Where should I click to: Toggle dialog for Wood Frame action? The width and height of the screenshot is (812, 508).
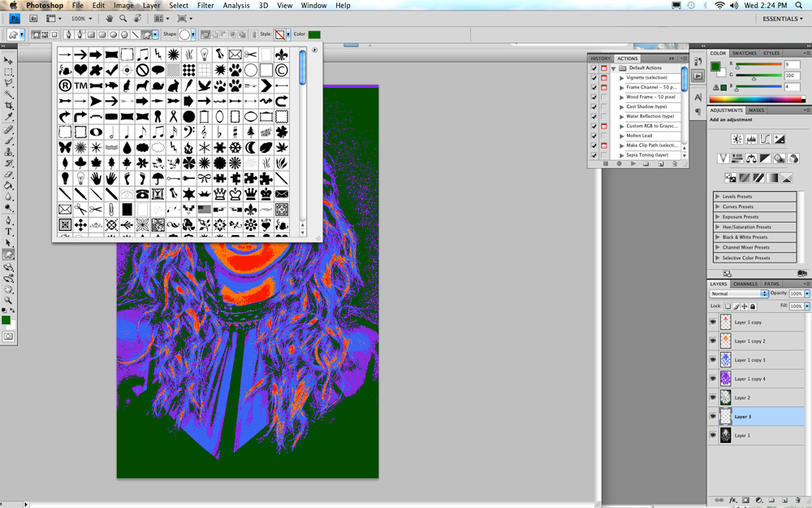[604, 97]
